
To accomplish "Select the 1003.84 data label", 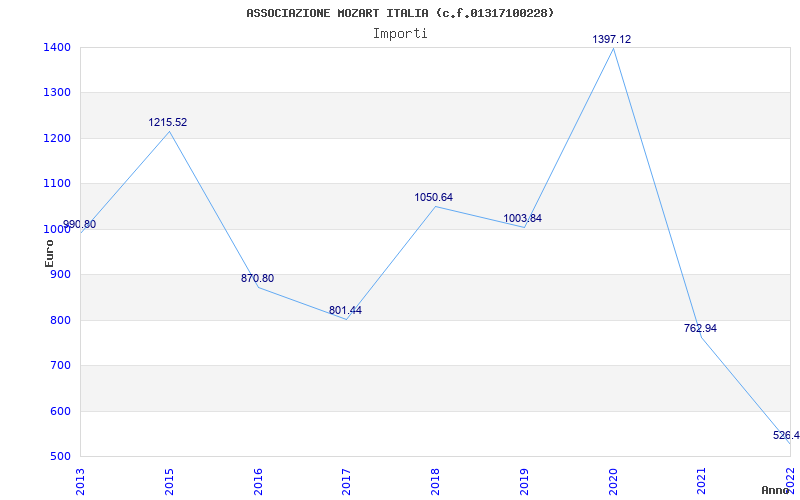I will tap(522, 218).
